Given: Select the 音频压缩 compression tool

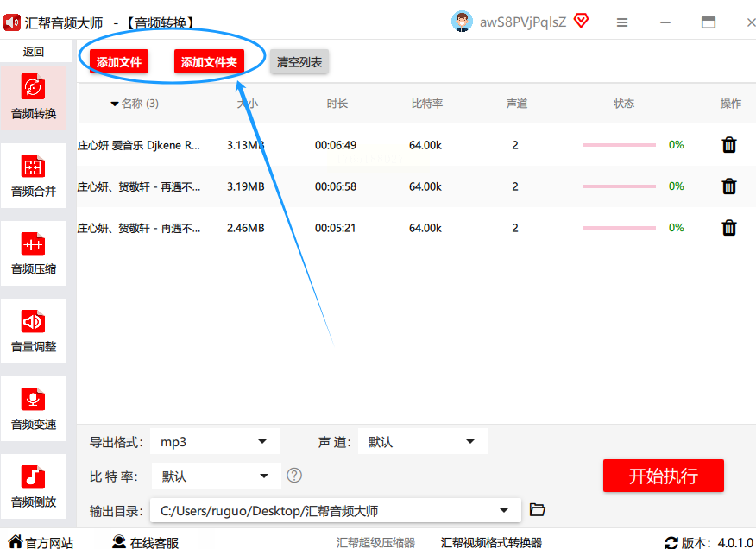Looking at the screenshot, I should (34, 253).
